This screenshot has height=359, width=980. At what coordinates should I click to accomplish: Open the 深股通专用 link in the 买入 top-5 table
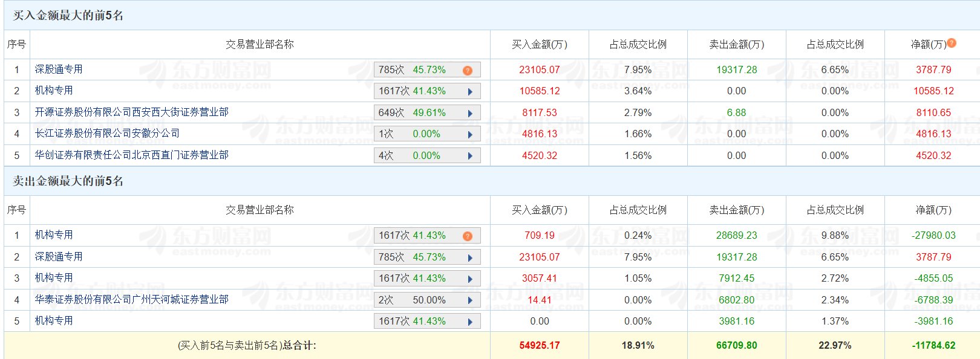click(x=59, y=70)
